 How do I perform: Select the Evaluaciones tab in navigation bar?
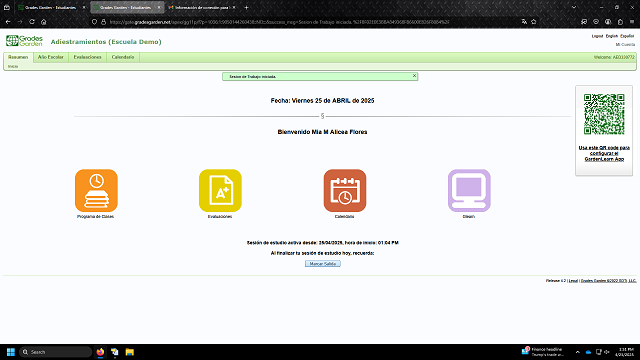(x=87, y=57)
